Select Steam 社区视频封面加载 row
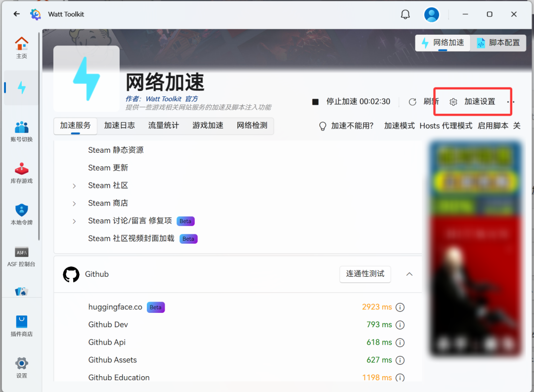Screen dimensions: 534x392 [x=238, y=239]
